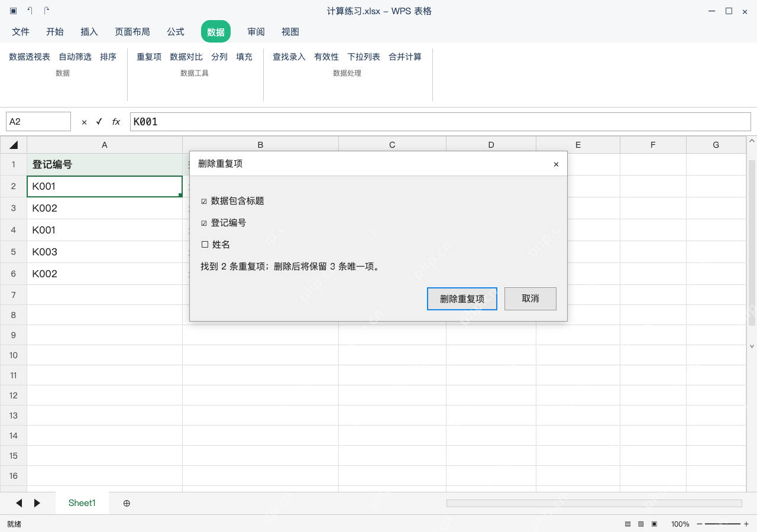The width and height of the screenshot is (757, 532).
Task: Uncheck the 登记编号 column checkbox
Action: pyautogui.click(x=204, y=223)
